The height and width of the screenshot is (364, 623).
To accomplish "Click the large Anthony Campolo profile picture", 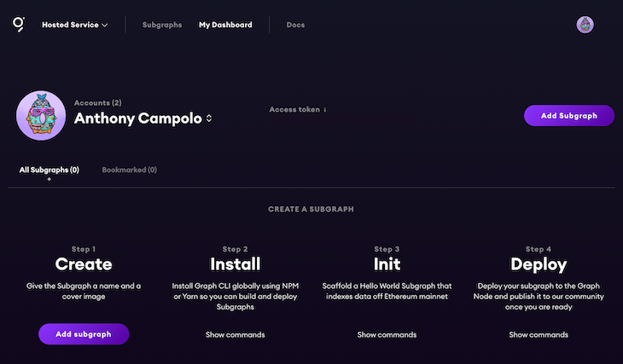I will (41, 116).
